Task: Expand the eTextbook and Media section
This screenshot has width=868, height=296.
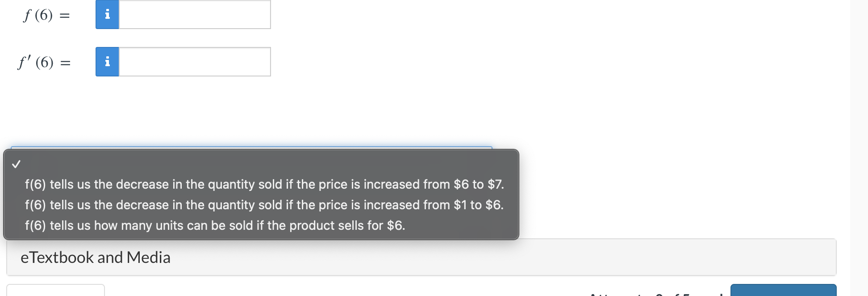Action: coord(96,258)
